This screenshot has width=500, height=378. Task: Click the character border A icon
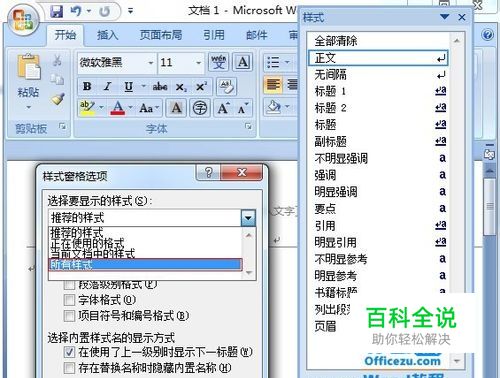point(242,62)
